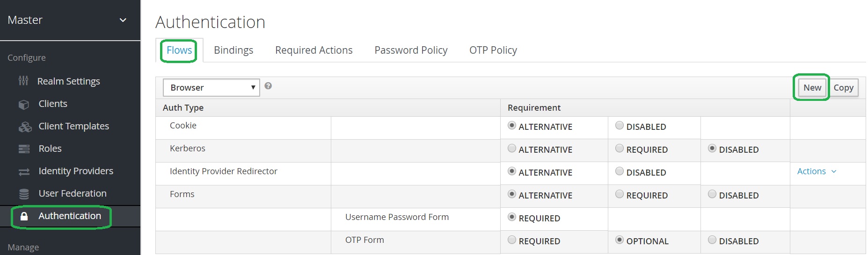This screenshot has width=868, height=255.
Task: Set Kerberos requirement to REQUIRED
Action: coord(620,149)
